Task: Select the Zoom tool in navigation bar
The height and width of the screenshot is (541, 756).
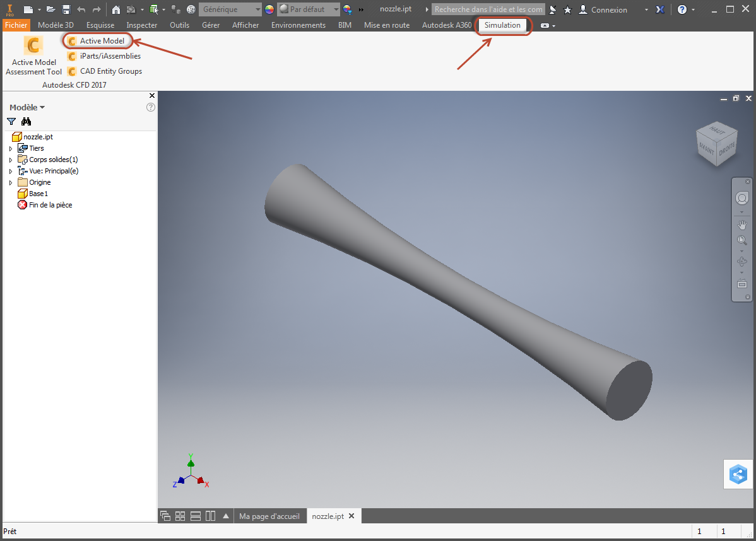Action: pyautogui.click(x=741, y=240)
